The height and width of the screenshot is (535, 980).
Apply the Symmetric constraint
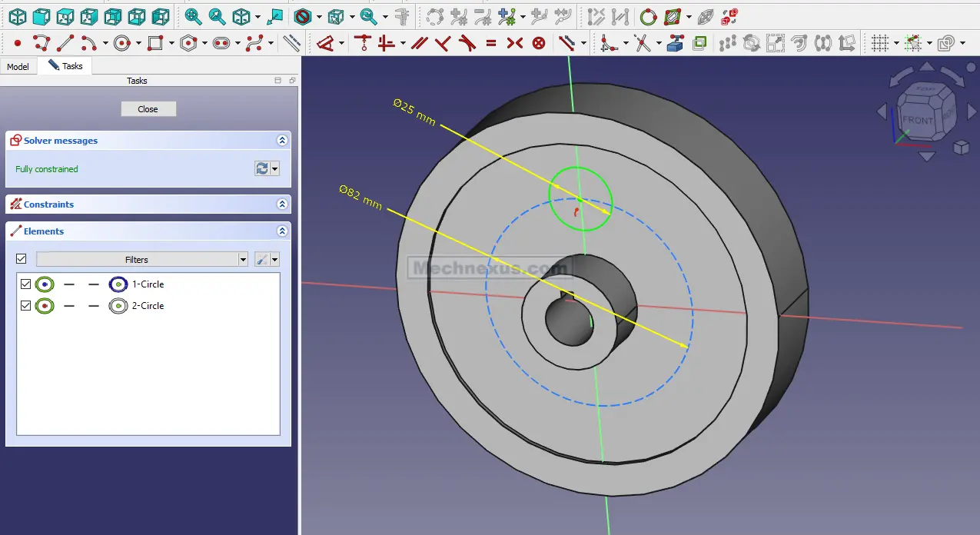514,43
